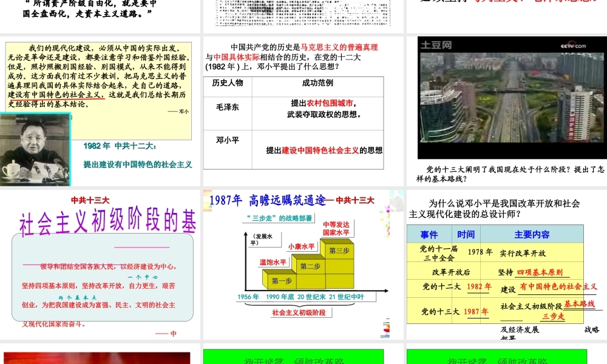Click the 提出农村包围城市 cell text
Image resolution: width=607 pixels, height=364 pixels.
[324, 103]
